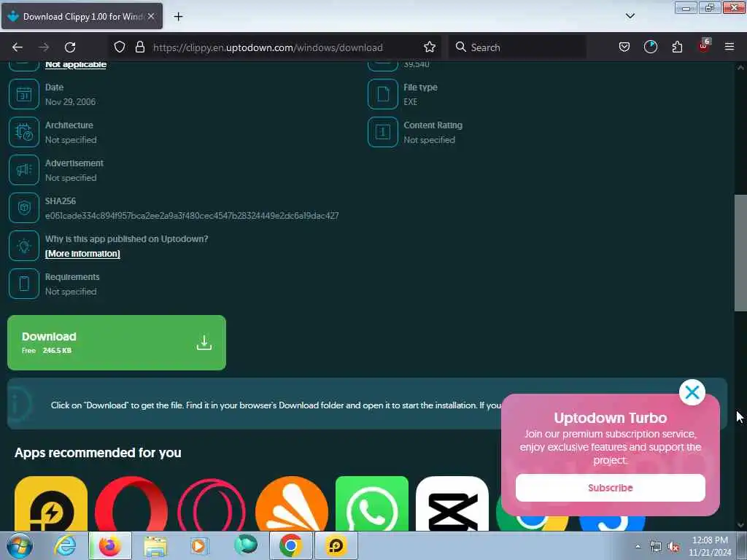Click the green Download button

(x=117, y=343)
